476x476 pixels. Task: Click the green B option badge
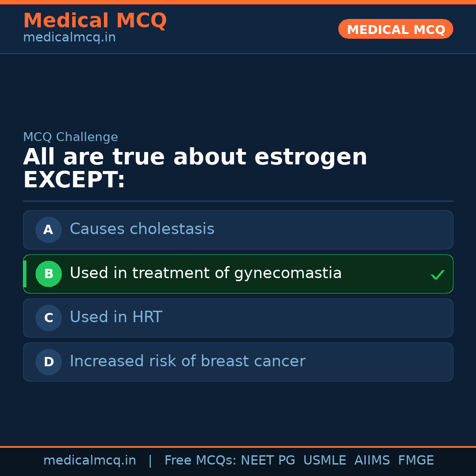click(x=48, y=274)
